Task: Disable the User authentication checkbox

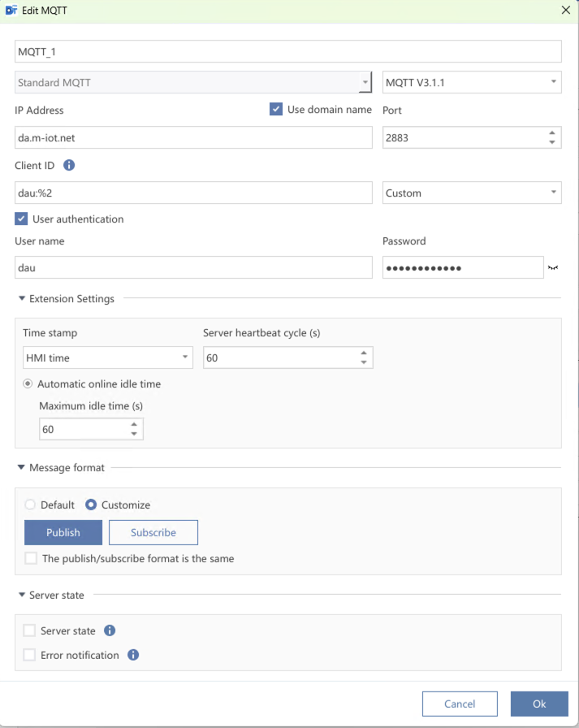Action: click(21, 219)
